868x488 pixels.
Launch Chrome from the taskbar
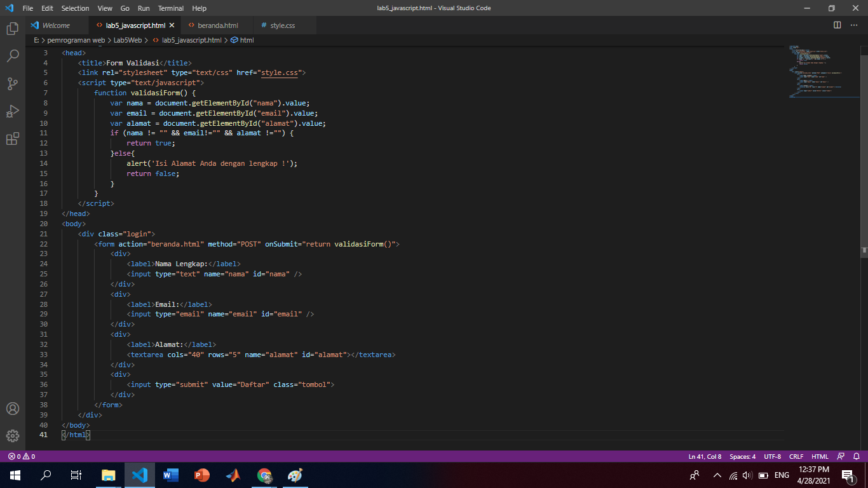pyautogui.click(x=264, y=475)
